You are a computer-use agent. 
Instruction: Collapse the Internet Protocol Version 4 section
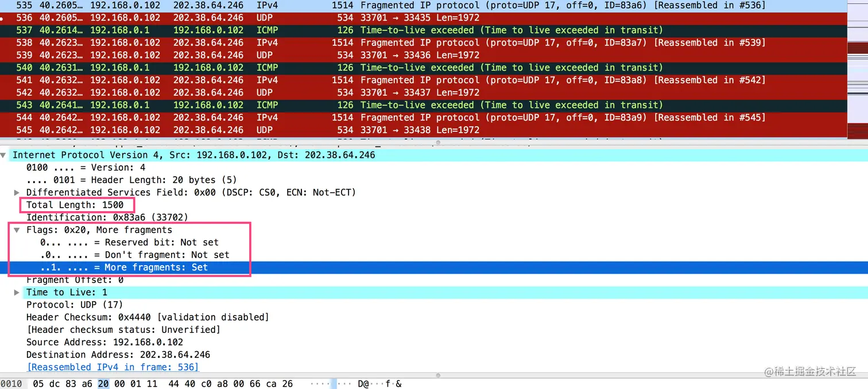[3, 155]
